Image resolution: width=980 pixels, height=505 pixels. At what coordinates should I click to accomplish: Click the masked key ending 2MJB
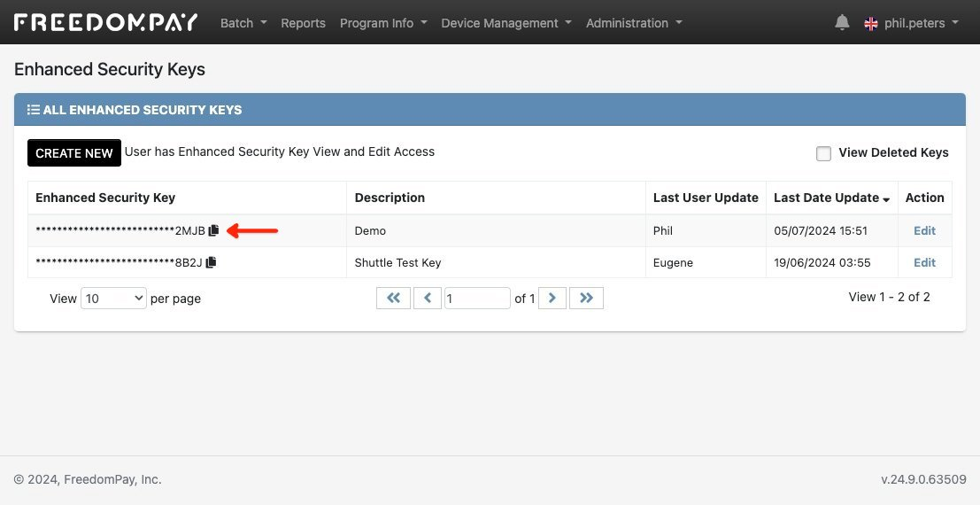[120, 230]
